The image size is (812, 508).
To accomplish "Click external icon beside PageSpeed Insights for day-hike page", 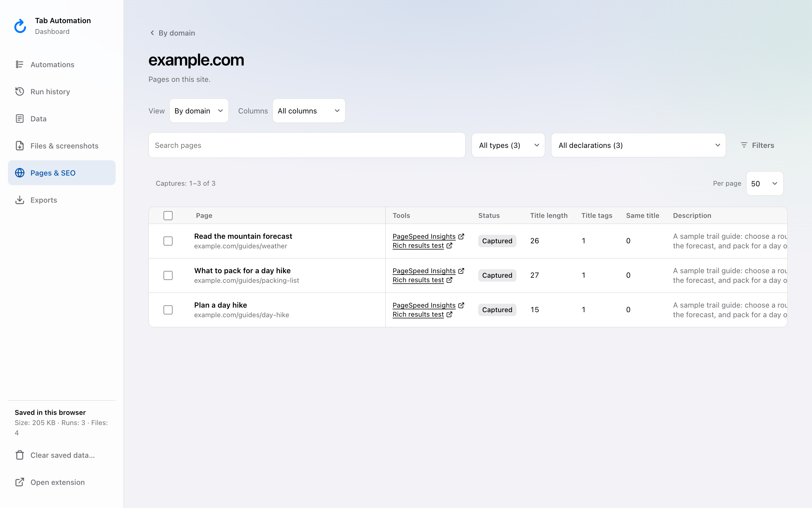I will 461,305.
